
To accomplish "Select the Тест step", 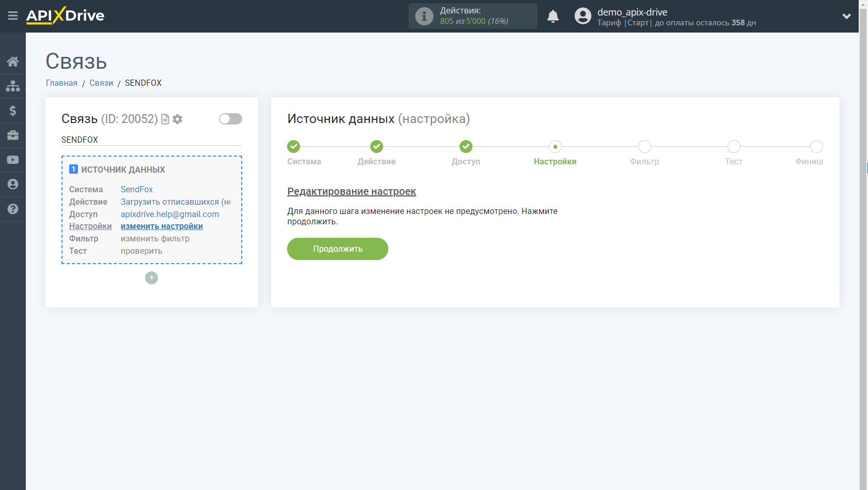I will click(x=734, y=147).
